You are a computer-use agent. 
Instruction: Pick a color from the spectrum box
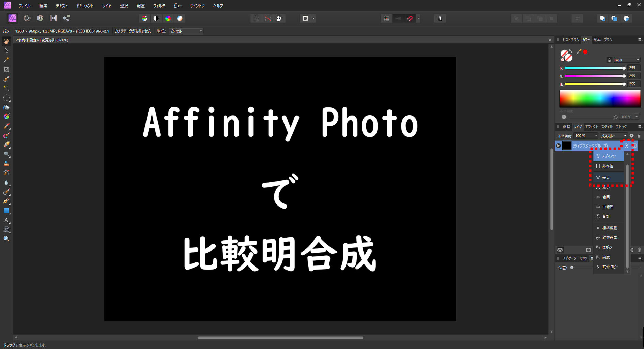600,99
